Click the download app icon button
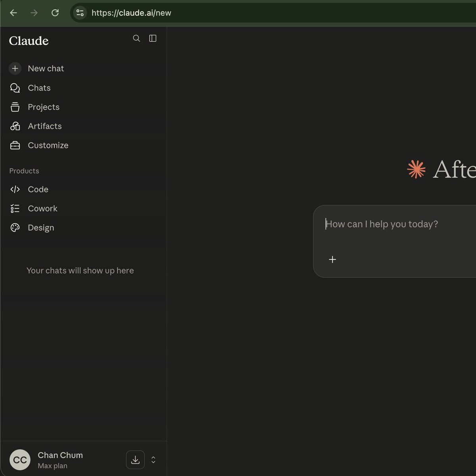Screen dimensions: 476x476 (135, 460)
